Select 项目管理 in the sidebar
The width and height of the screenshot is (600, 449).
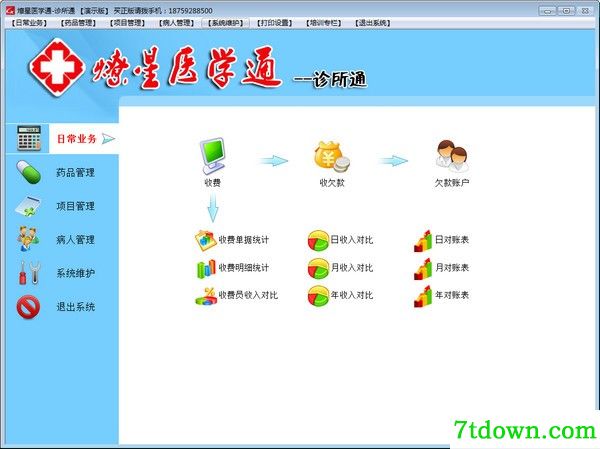click(75, 206)
